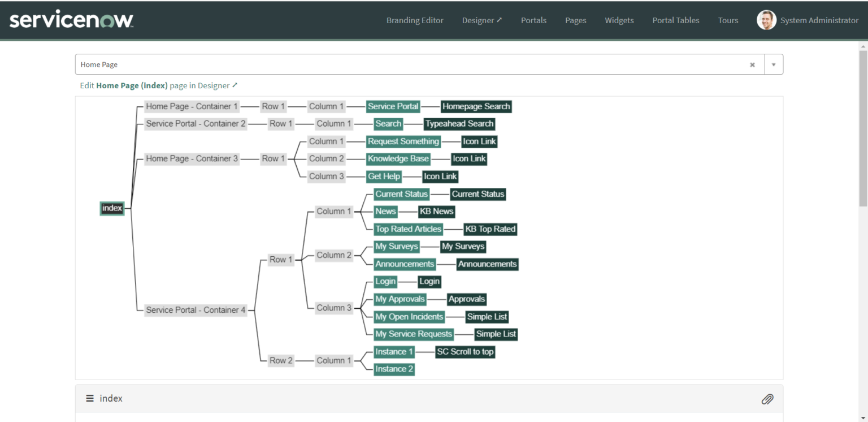Open the page selector dropdown arrow
868x422 pixels.
pyautogui.click(x=773, y=64)
